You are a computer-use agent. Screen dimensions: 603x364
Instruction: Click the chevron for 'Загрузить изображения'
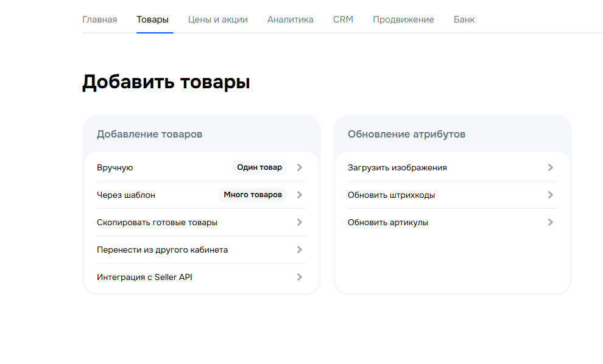click(550, 167)
